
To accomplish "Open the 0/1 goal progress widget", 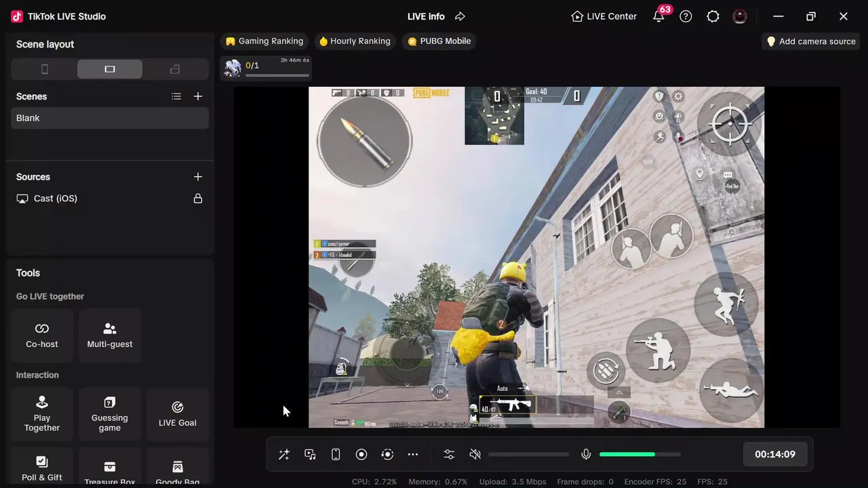I will [x=266, y=68].
